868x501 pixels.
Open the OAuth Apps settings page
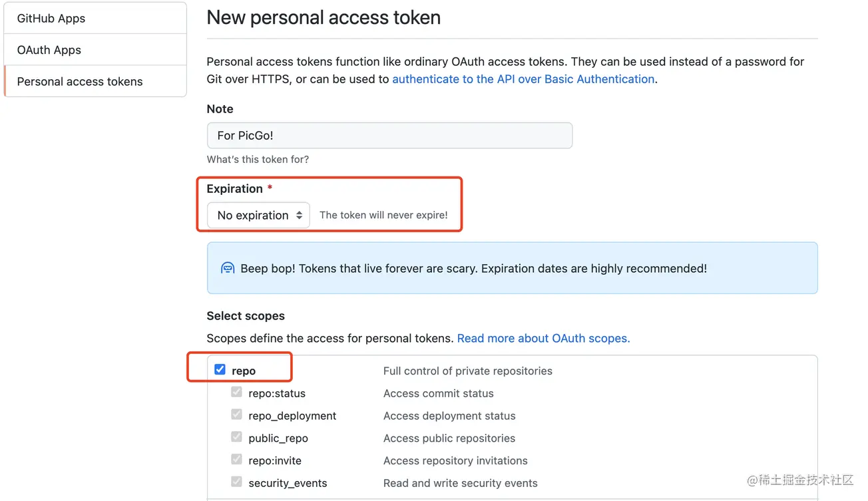[x=49, y=50]
